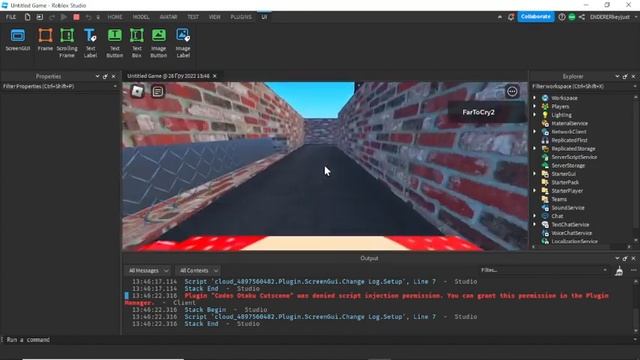Expand the TextChatService tree node
The image size is (640, 360).
(x=534, y=224)
